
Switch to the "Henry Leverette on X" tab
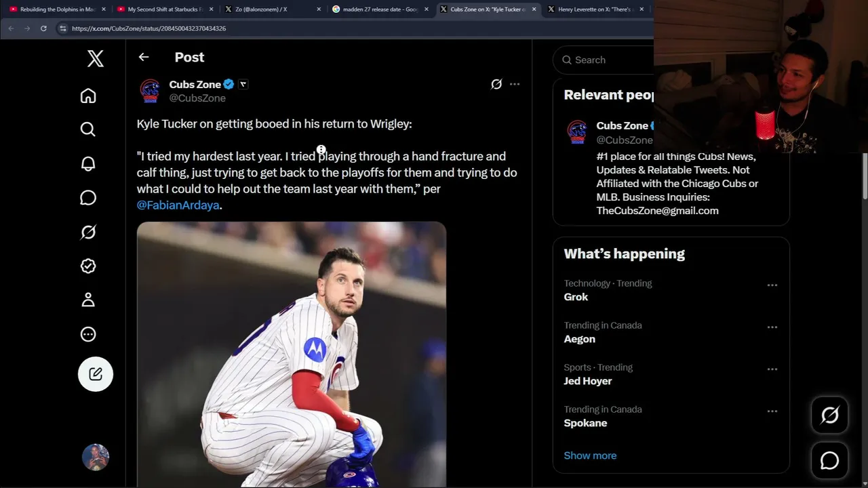pyautogui.click(x=597, y=9)
